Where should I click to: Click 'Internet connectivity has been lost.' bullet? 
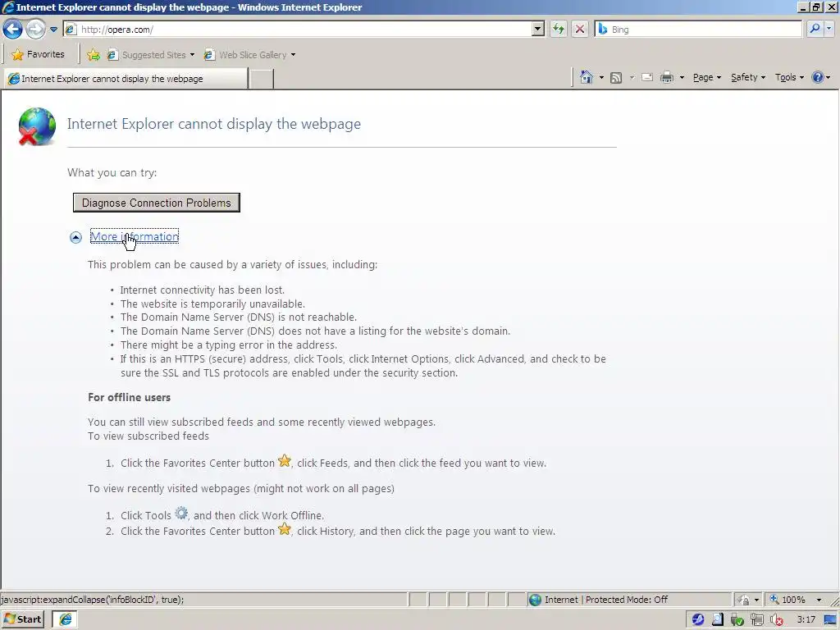coord(202,290)
